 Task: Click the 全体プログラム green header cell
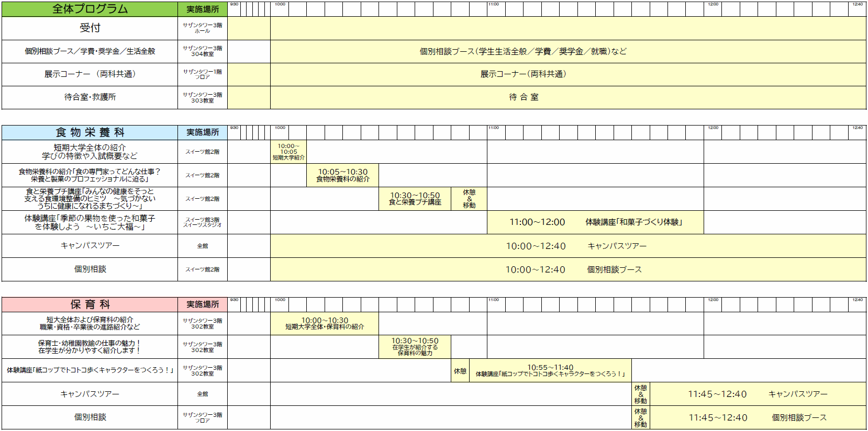(x=90, y=9)
